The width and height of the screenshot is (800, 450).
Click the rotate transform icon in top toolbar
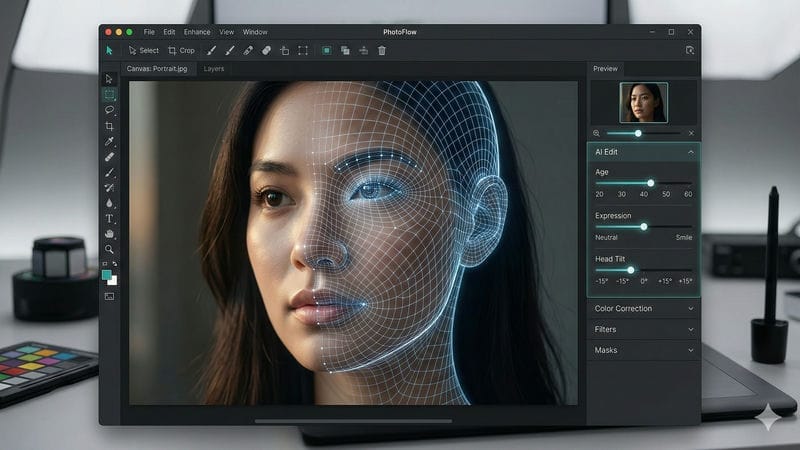point(285,51)
